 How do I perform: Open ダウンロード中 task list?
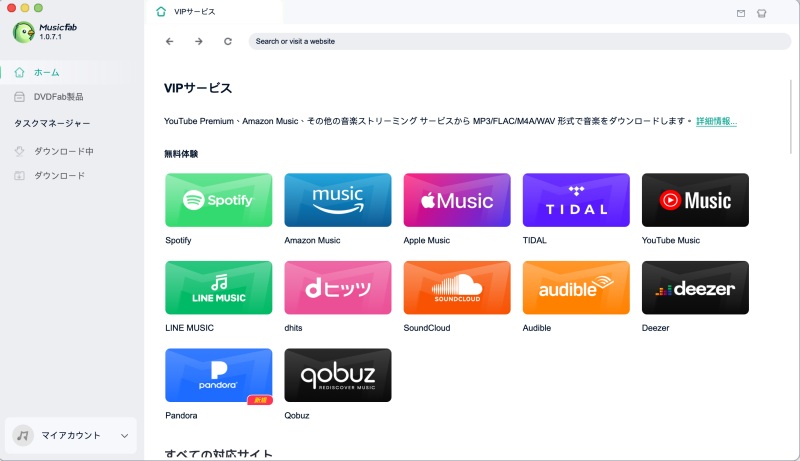pyautogui.click(x=71, y=151)
